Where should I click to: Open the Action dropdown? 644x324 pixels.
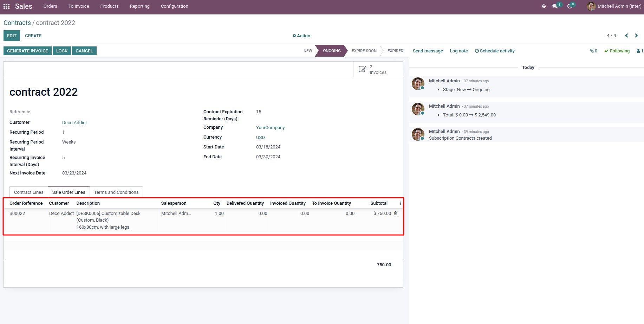tap(301, 36)
